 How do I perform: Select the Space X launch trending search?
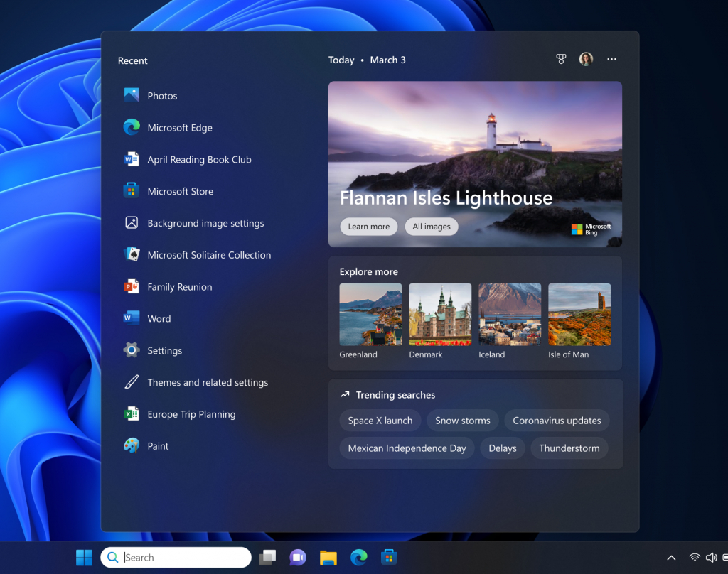[x=380, y=420]
